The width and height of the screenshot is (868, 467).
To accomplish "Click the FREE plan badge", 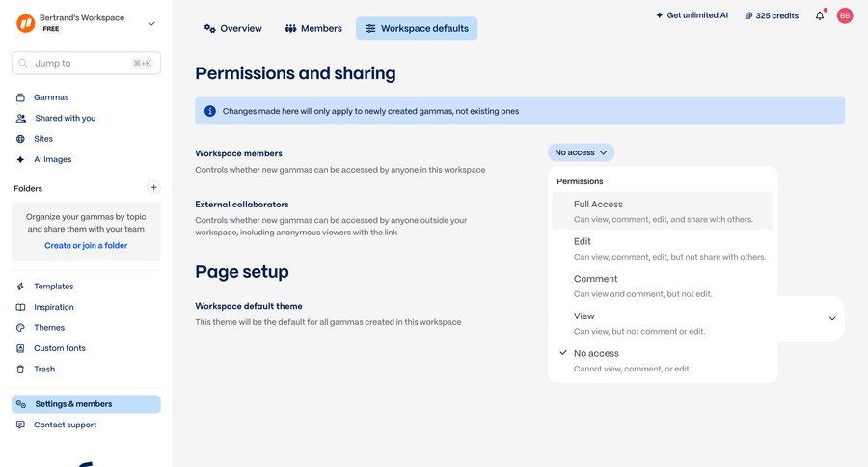I will (x=51, y=29).
